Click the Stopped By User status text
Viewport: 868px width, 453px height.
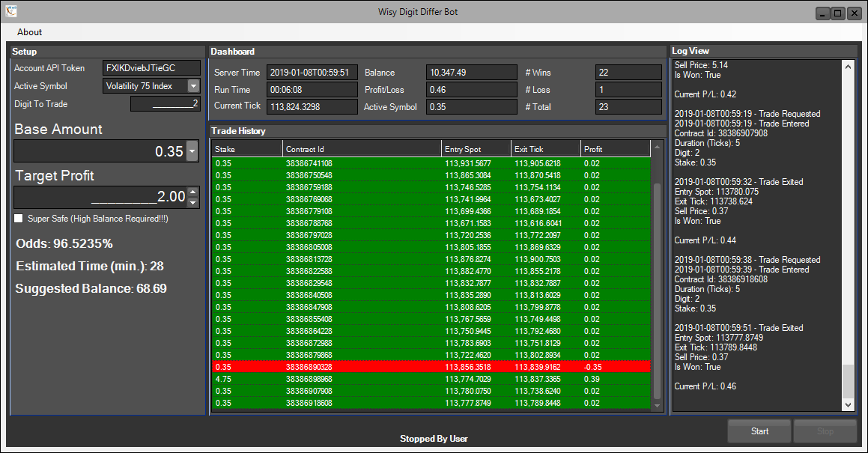434,439
